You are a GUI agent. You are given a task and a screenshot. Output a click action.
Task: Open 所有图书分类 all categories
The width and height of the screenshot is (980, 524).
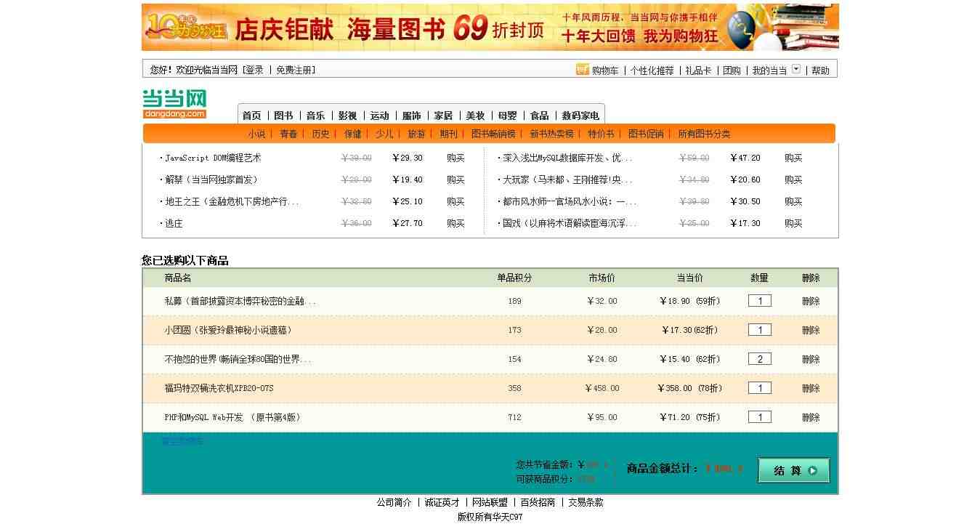coord(704,134)
